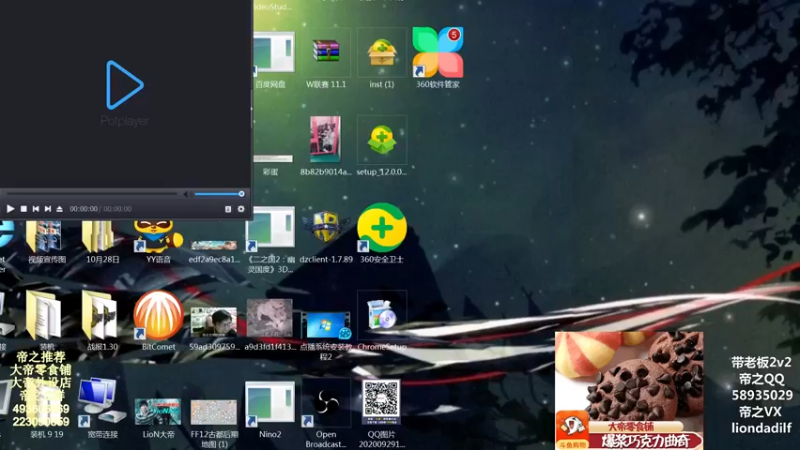The width and height of the screenshot is (800, 450).
Task: Skip to next track in PotPlayer
Action: click(47, 209)
